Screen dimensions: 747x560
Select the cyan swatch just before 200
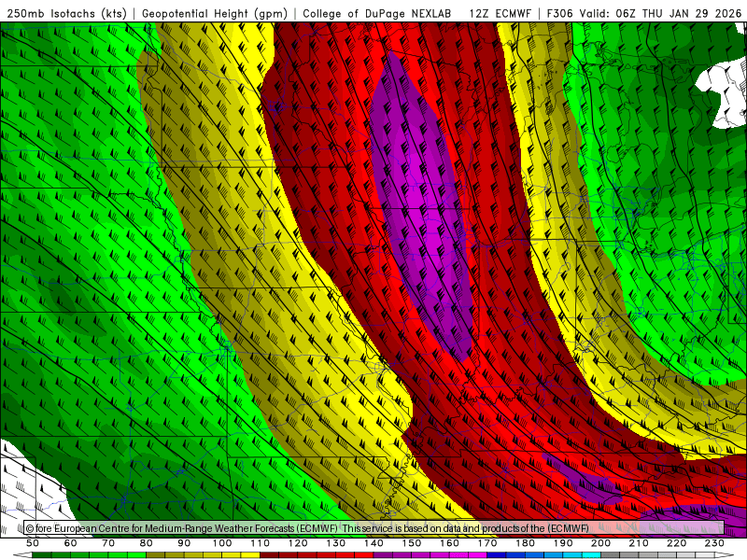coord(591,555)
